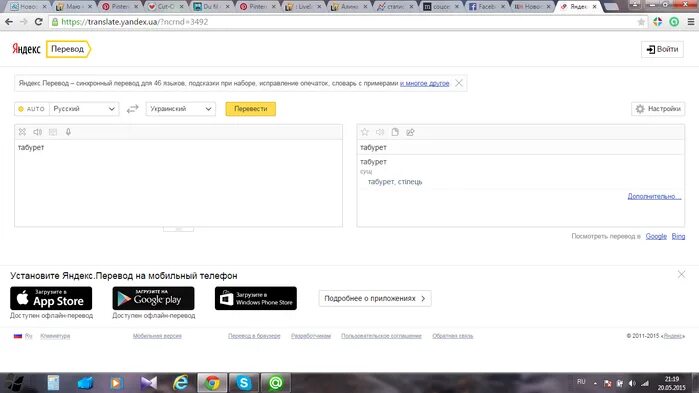699x393 pixels.
Task: View translation in Bing link
Action: pos(678,236)
